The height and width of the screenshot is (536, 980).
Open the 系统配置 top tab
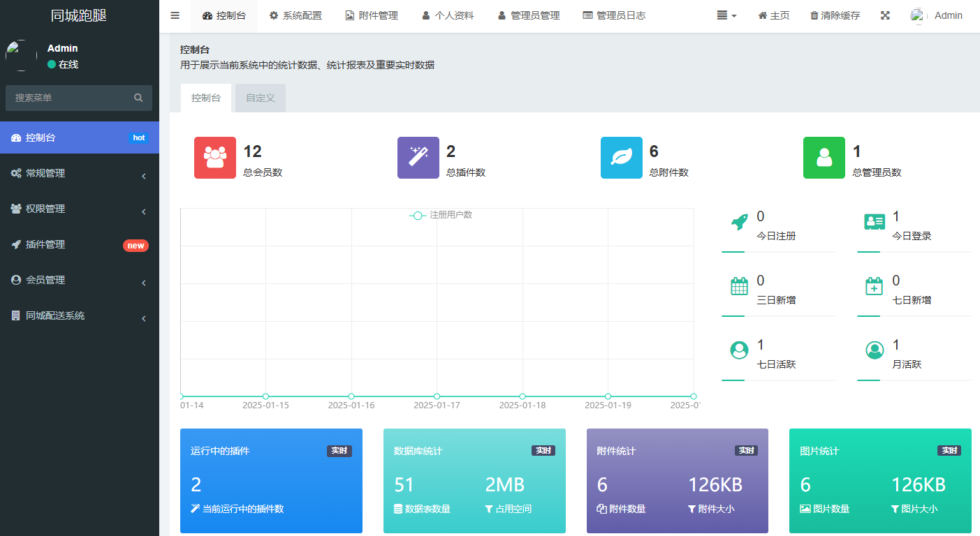[x=295, y=15]
